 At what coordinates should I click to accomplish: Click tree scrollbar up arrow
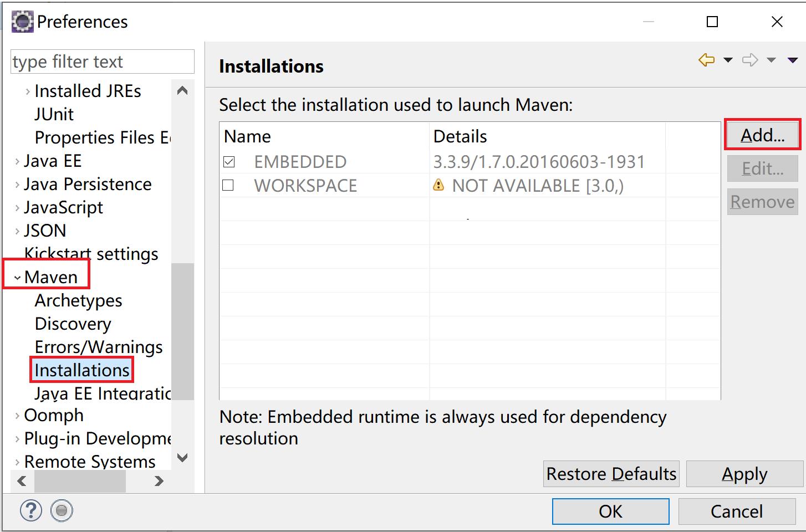182,90
